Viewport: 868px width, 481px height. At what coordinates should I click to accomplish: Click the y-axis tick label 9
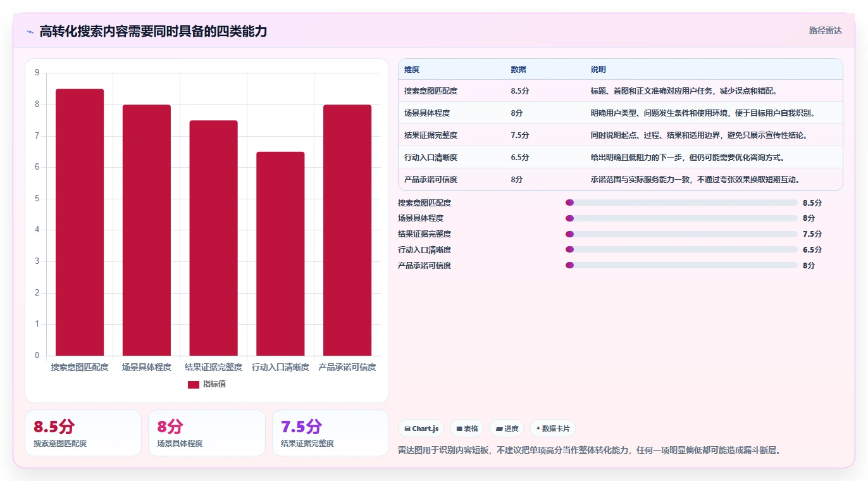[x=37, y=73]
